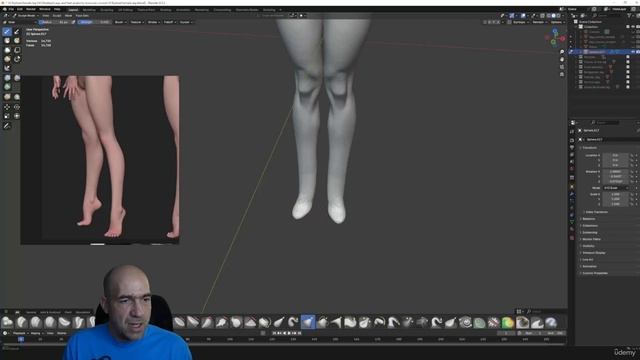
Task: Select the Transform tool in left toolbar
Action: click(17, 116)
